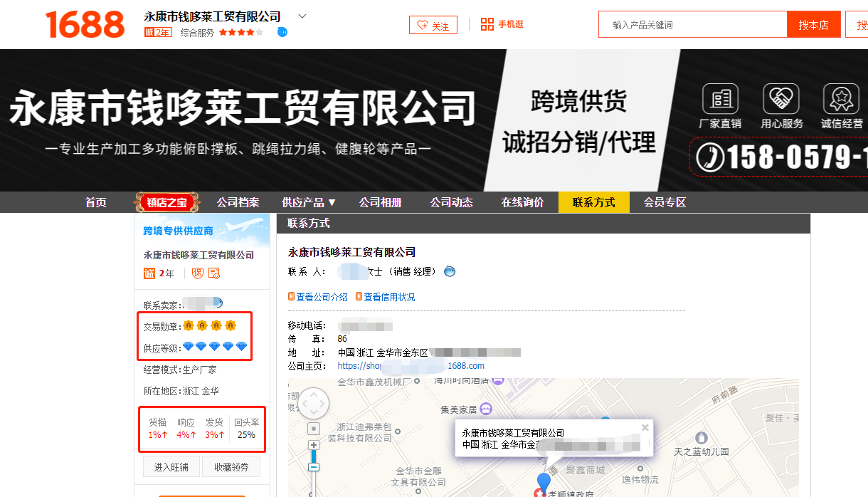This screenshot has height=497, width=868.
Task: Click Wangwang icon beside contact person
Action: point(450,271)
